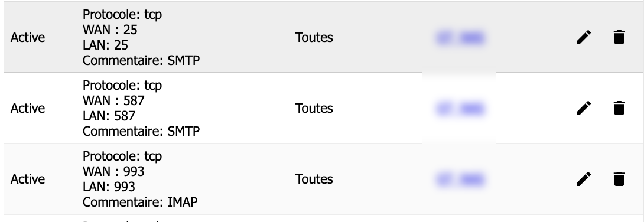644x222 pixels.
Task: Open blurred destination IP of port 25 rule
Action: [x=460, y=38]
